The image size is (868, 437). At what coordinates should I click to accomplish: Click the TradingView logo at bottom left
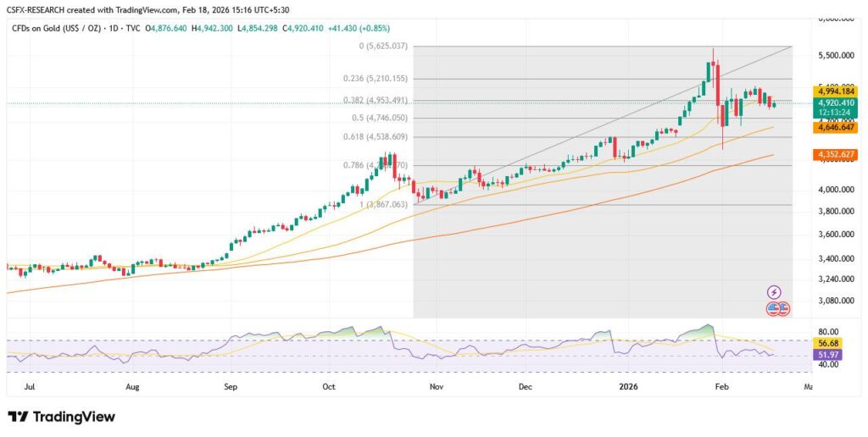tap(61, 417)
